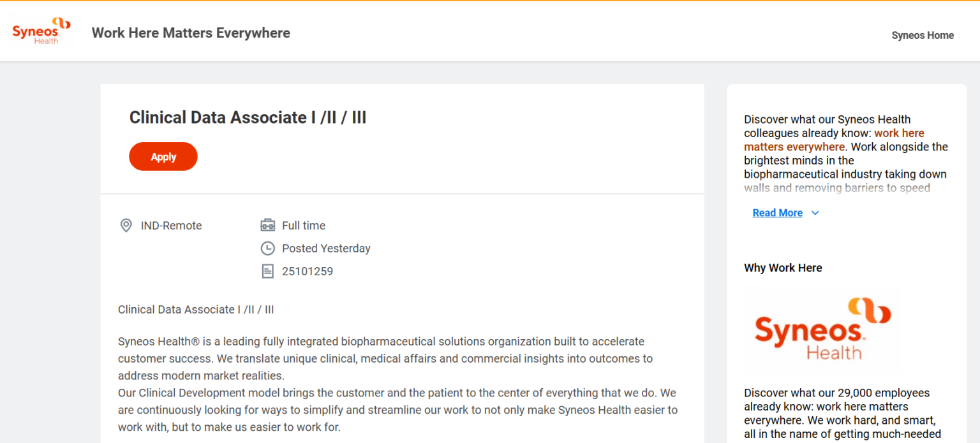Click the briefcase icon next to Full time
980x443 pixels.
click(x=268, y=224)
